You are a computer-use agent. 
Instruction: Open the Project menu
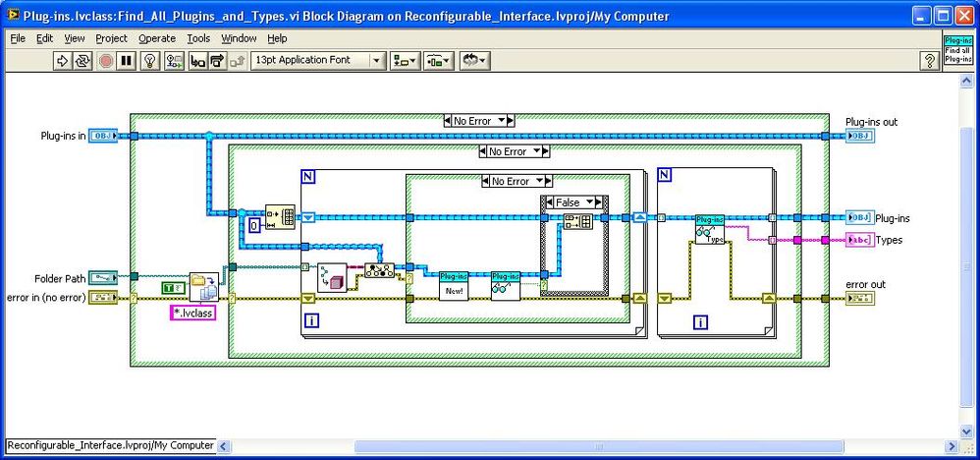click(x=111, y=38)
